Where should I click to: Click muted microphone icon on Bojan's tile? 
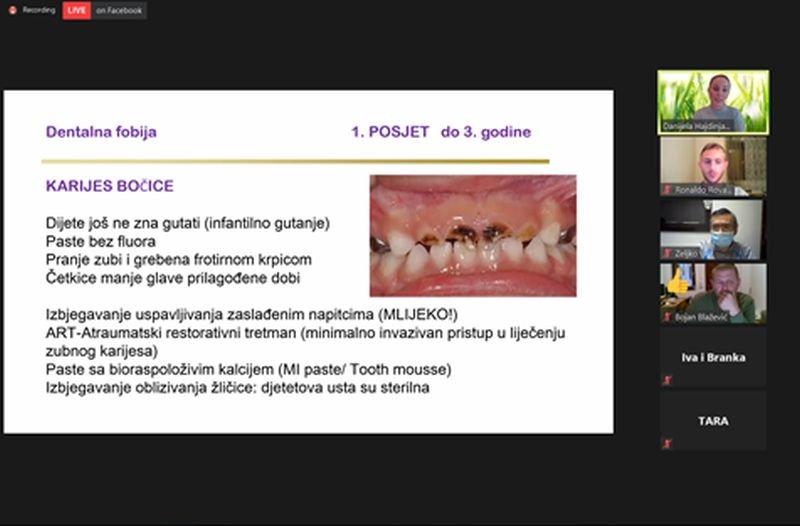666,317
